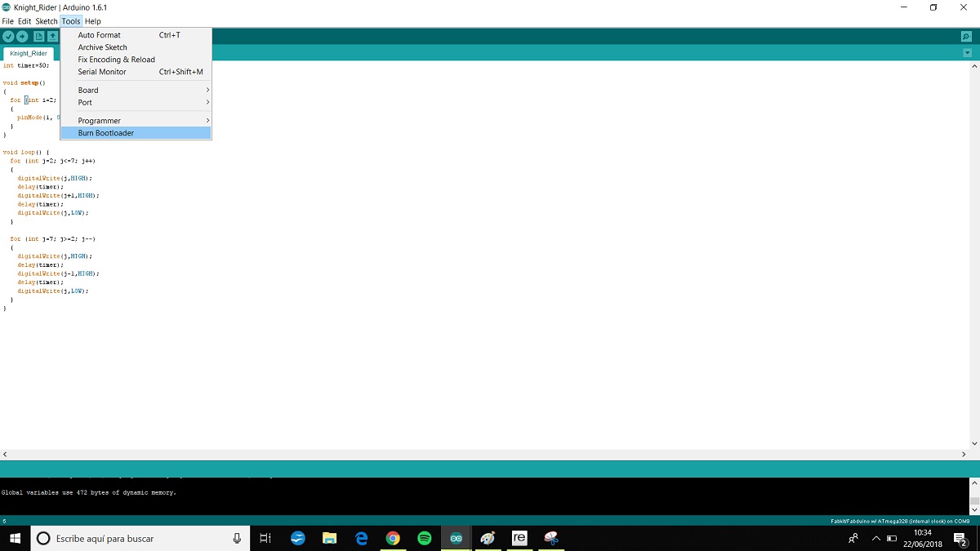Click editor horizontal scrollbar left arrow
Screen dimensions: 980x551
[5, 454]
